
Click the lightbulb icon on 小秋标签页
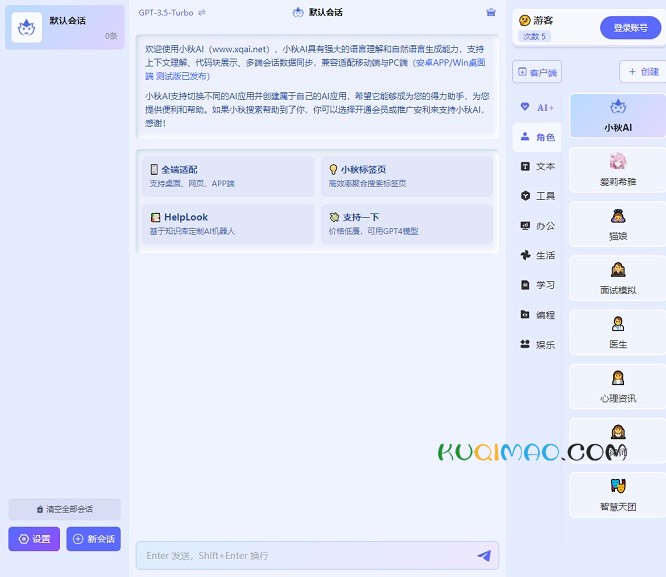(x=333, y=170)
